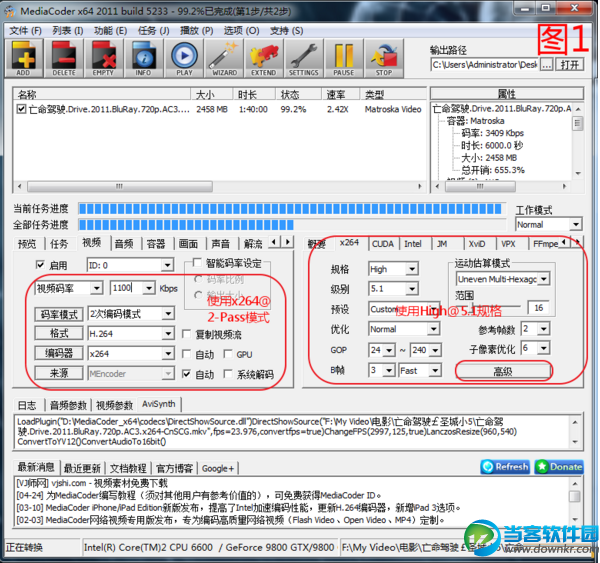Click the output path browse … button

[546, 65]
